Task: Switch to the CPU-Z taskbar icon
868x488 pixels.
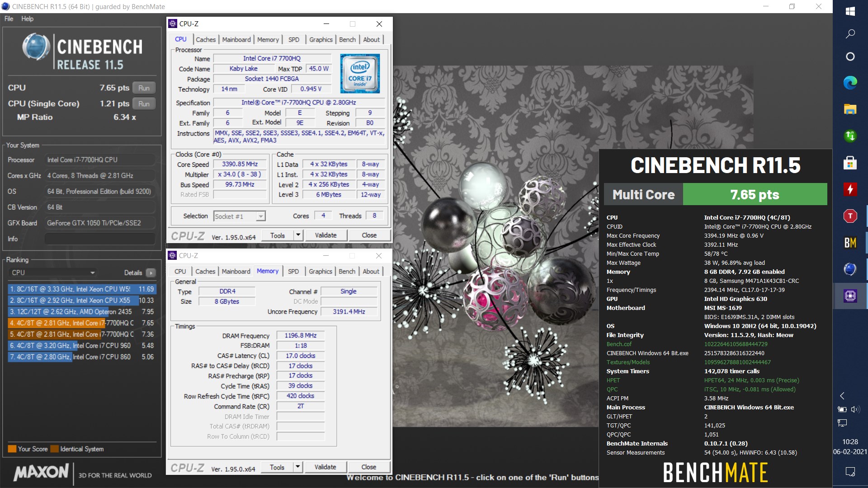Action: pyautogui.click(x=850, y=296)
